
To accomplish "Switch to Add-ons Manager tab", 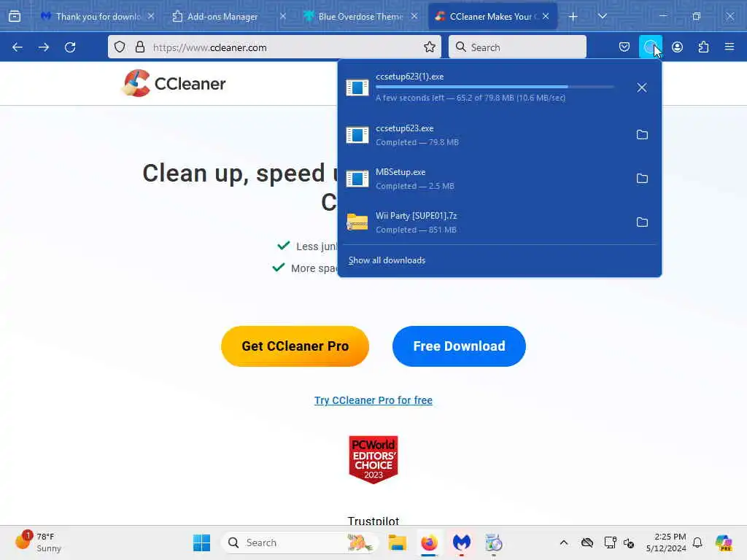I will [x=222, y=16].
